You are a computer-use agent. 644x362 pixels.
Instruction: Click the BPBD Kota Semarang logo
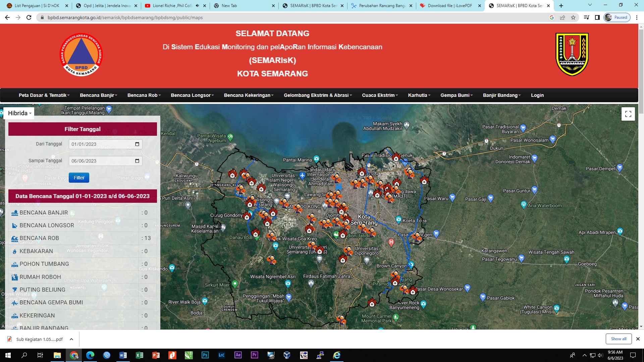(81, 54)
